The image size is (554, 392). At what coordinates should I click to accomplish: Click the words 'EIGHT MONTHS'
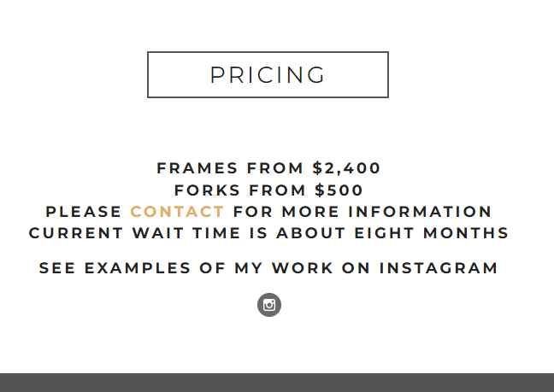tap(432, 233)
